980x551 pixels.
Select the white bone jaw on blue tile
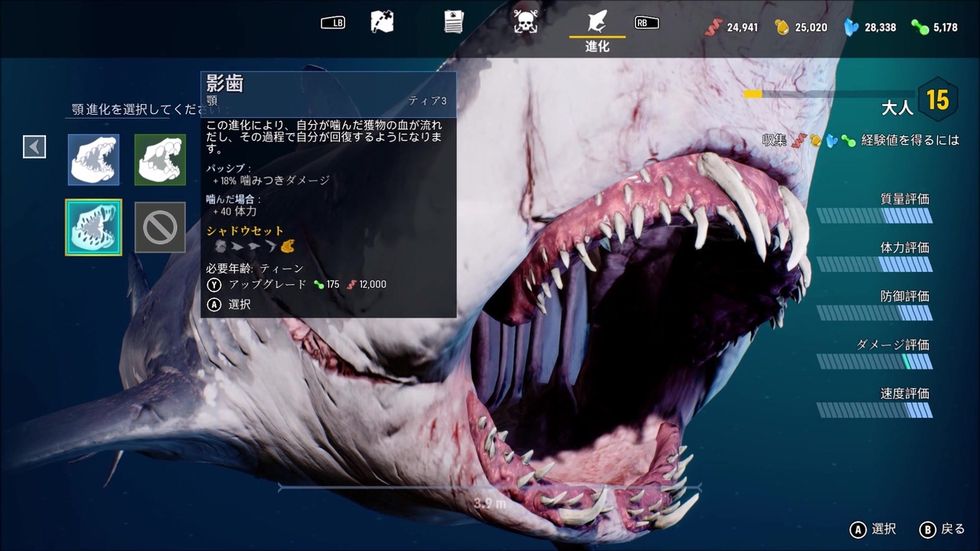click(93, 159)
